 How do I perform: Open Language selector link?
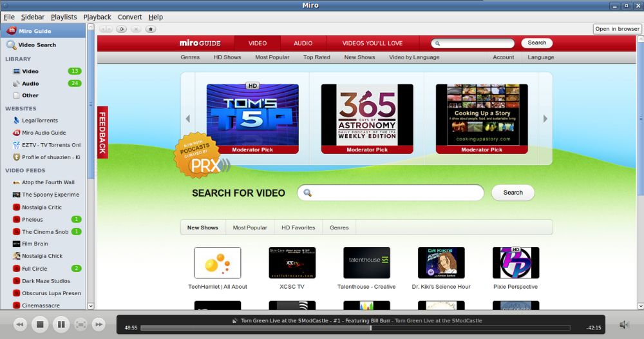point(540,57)
